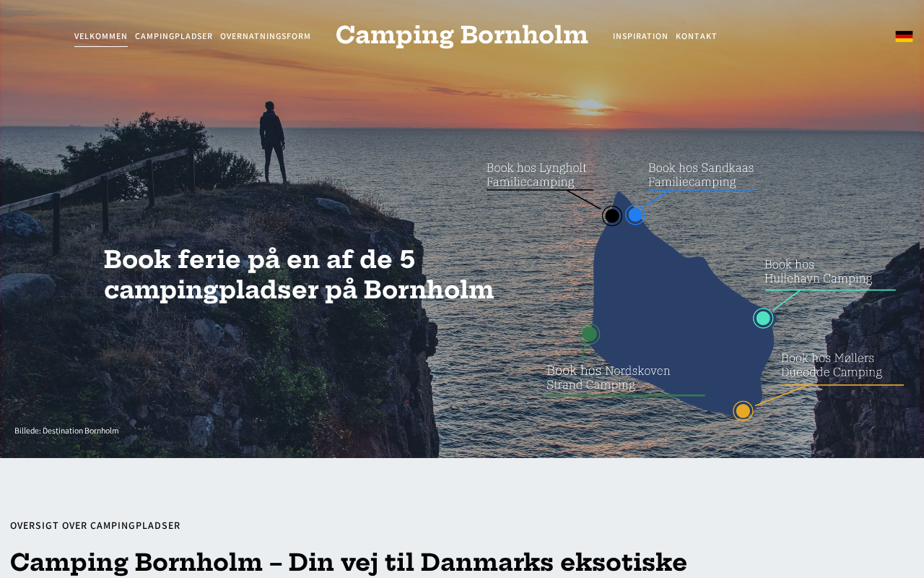The height and width of the screenshot is (578, 924).
Task: Click Book hos Møllers Dueodde Camping link
Action: 832,365
